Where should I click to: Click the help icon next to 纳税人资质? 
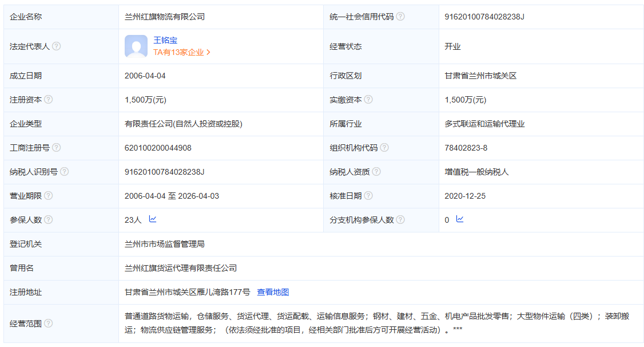(376, 171)
